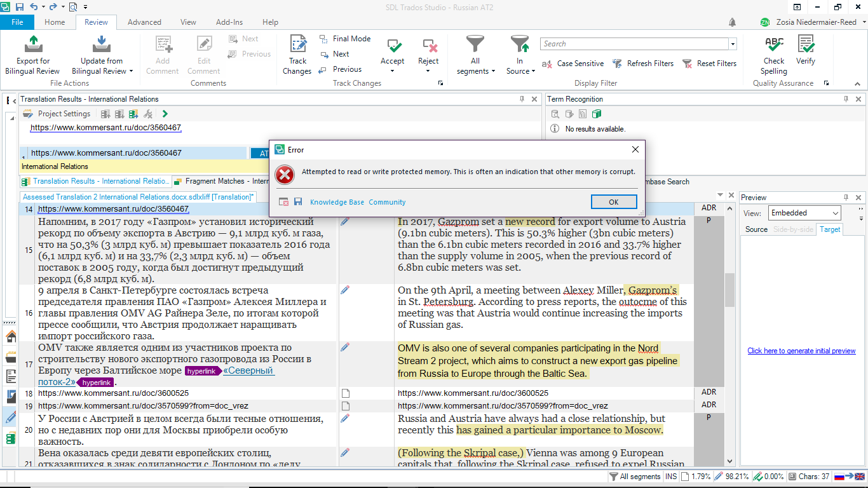Open the Reports view in the sidebar
The image size is (868, 488).
pyautogui.click(x=11, y=376)
